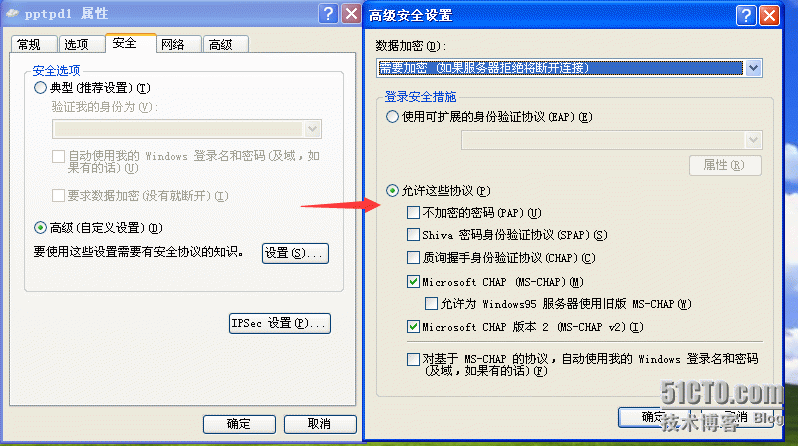The image size is (798, 446).
Task: Click the selected 需要加密 encryption field
Action: [560, 68]
